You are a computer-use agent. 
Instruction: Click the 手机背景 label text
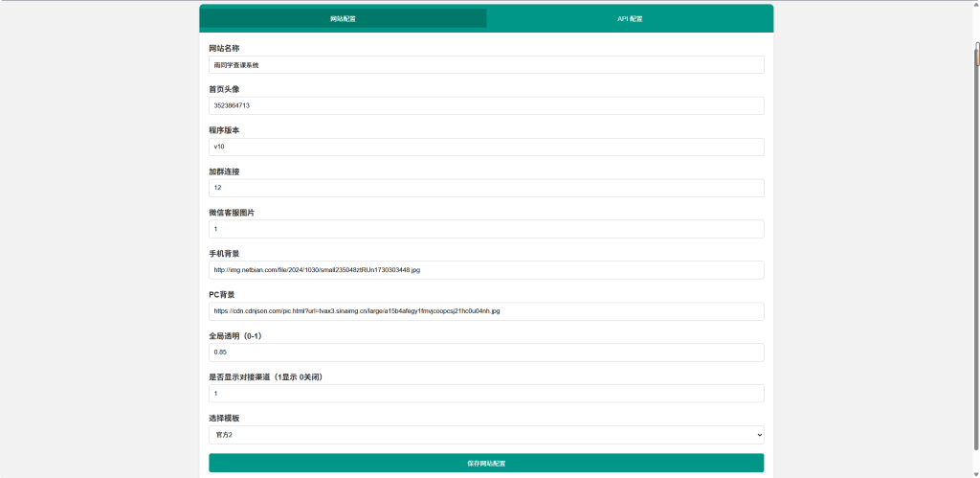(x=224, y=254)
